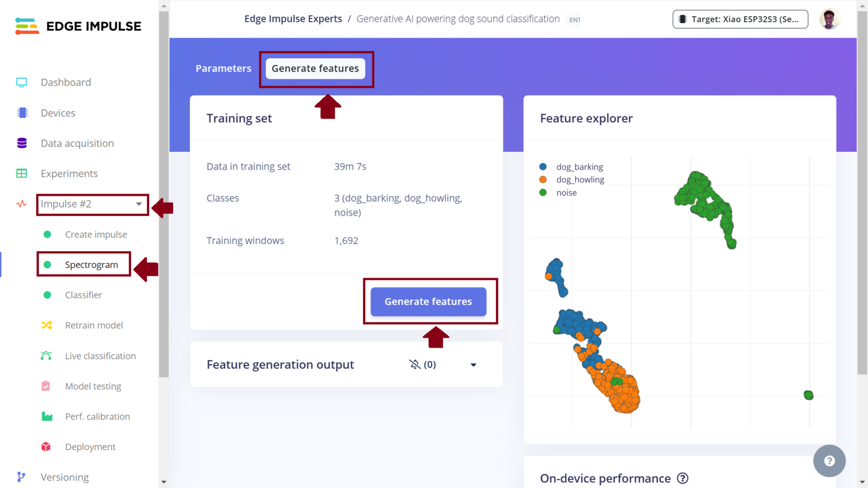Screen dimensions: 868x488
Task: Click the muted notifications bell icon
Action: (415, 364)
